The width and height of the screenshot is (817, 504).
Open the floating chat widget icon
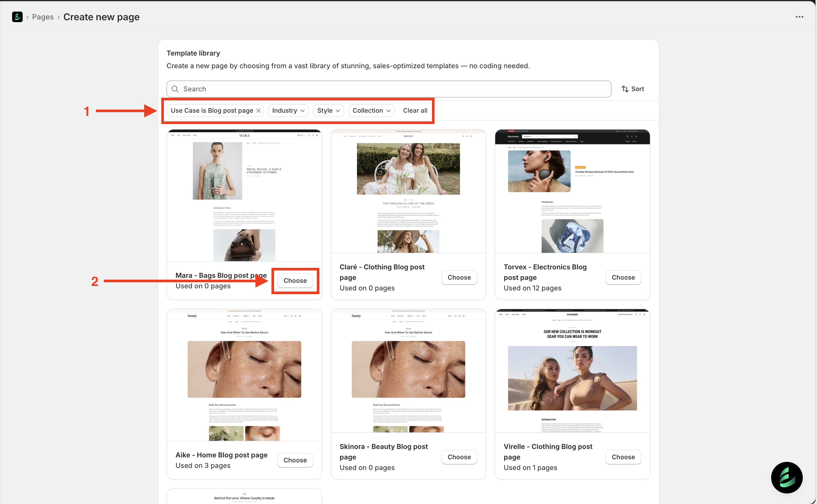coord(787,477)
